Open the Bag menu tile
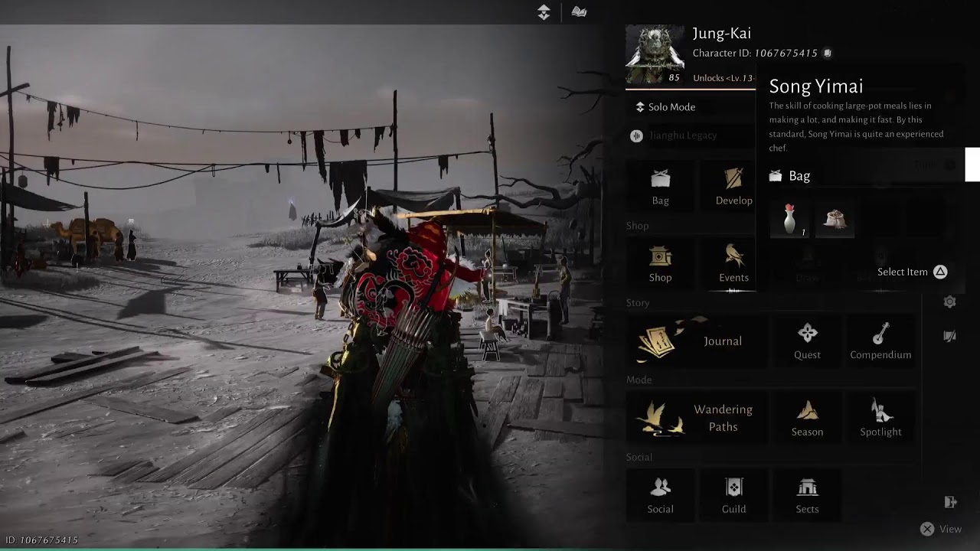980x551 pixels. coord(660,187)
